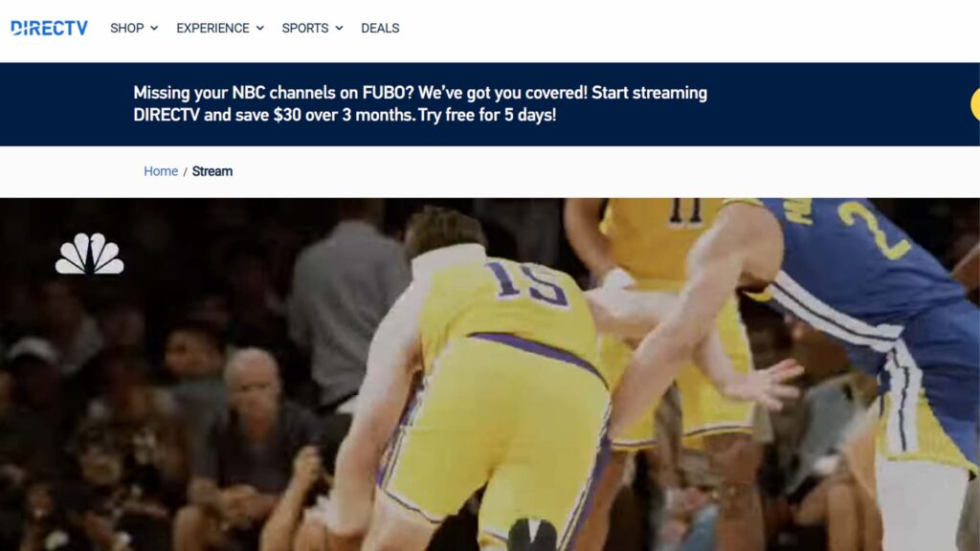Click the Home breadcrumb link

159,171
